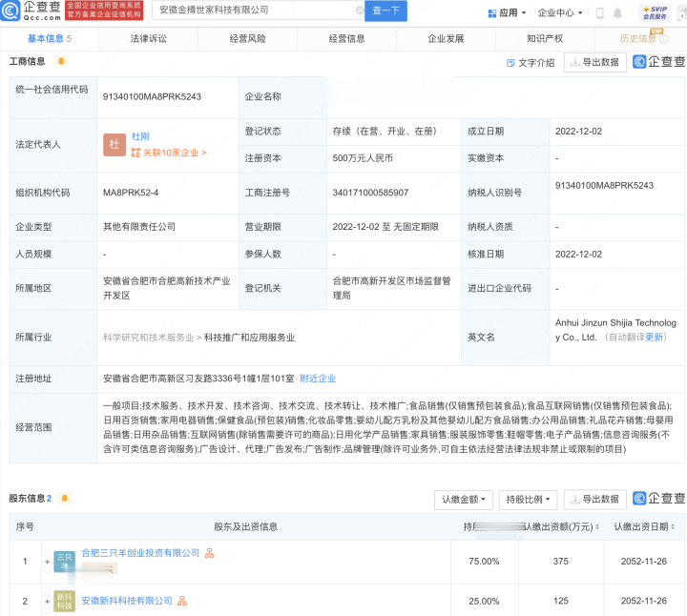The image size is (687, 616).
Task: Select 合肥市高新开发区市场监督管理局 authority text
Action: coord(392,288)
